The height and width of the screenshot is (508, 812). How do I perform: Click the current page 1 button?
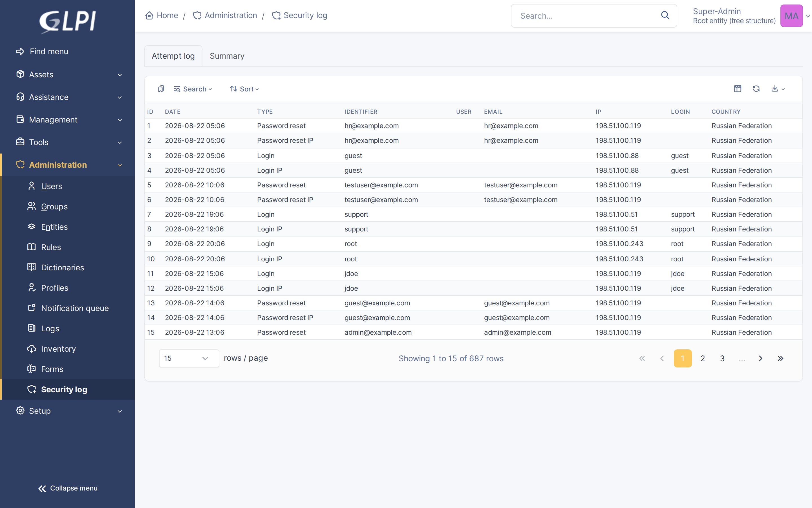pos(683,358)
